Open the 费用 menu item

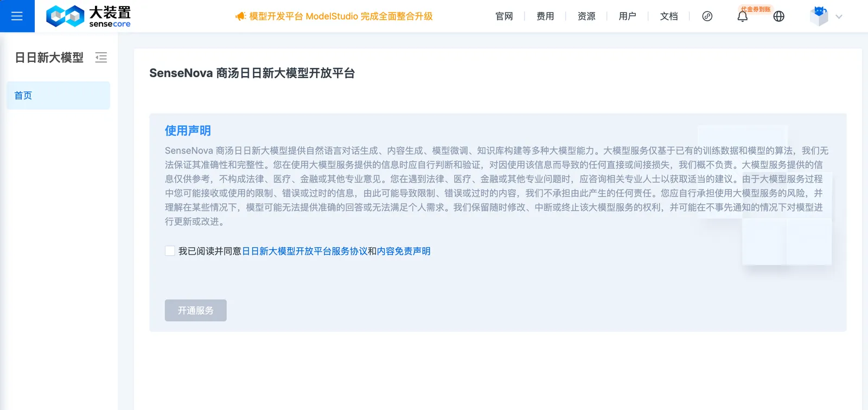click(545, 16)
